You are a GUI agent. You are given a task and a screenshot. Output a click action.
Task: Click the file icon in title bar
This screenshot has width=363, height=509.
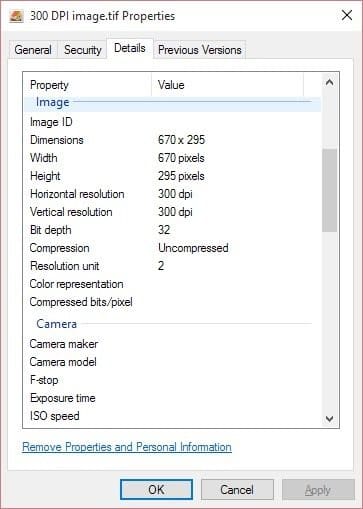pos(16,16)
